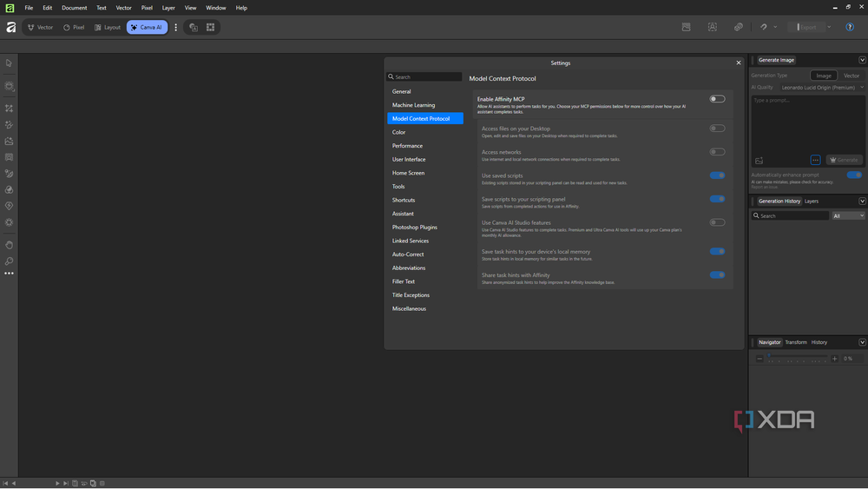Select the image generation tool with landscape icon
Image resolution: width=868 pixels, height=489 pixels.
[9, 142]
